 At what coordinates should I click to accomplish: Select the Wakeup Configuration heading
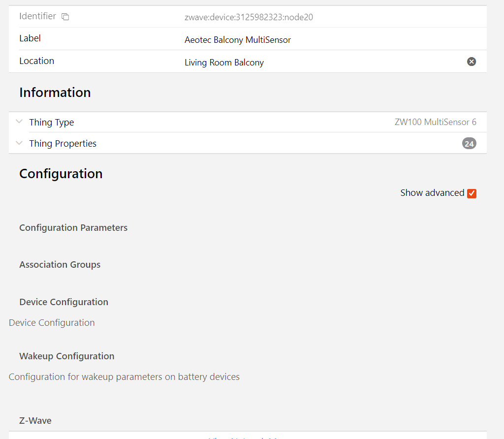click(66, 356)
